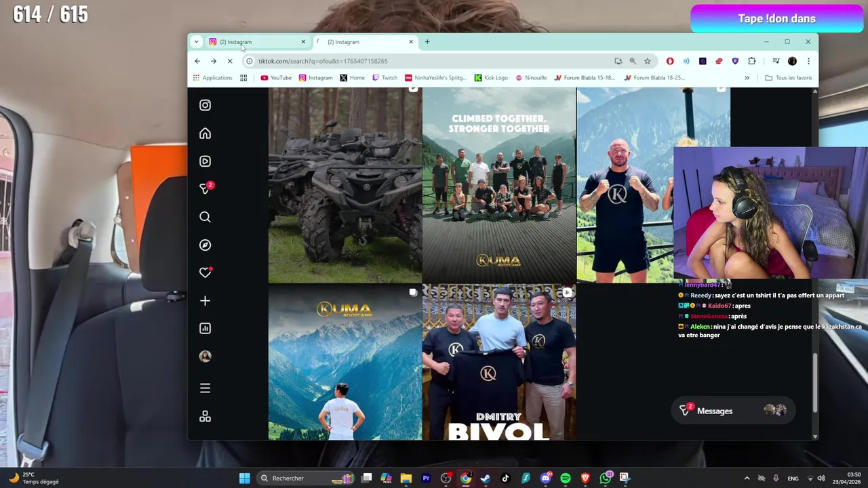Open Discord from the taskbar
This screenshot has height=488, width=868.
coord(546,479)
